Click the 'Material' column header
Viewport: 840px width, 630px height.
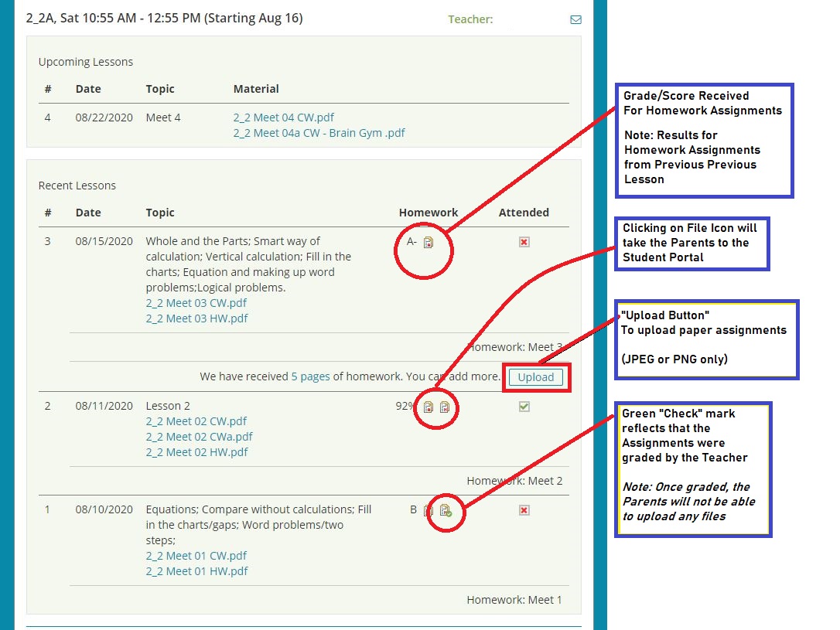pos(256,89)
